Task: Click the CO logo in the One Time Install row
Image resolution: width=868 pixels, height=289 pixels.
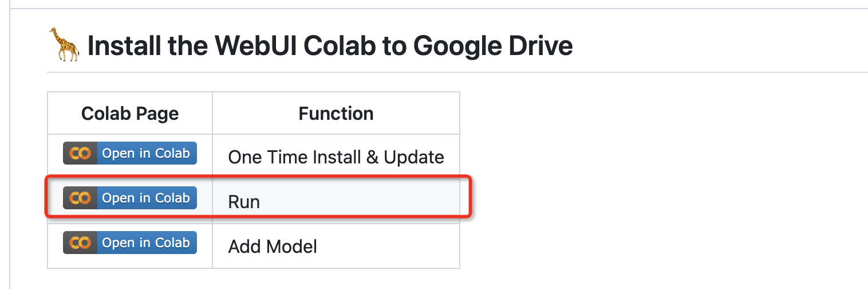Action: click(x=80, y=154)
